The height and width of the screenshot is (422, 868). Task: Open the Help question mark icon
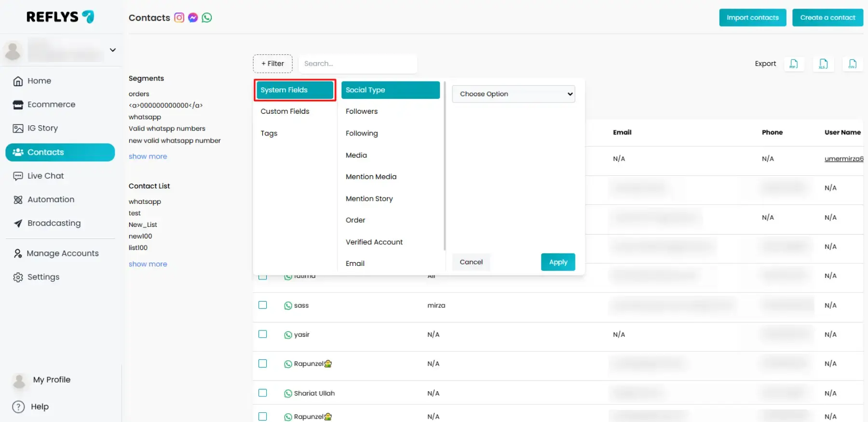click(18, 407)
